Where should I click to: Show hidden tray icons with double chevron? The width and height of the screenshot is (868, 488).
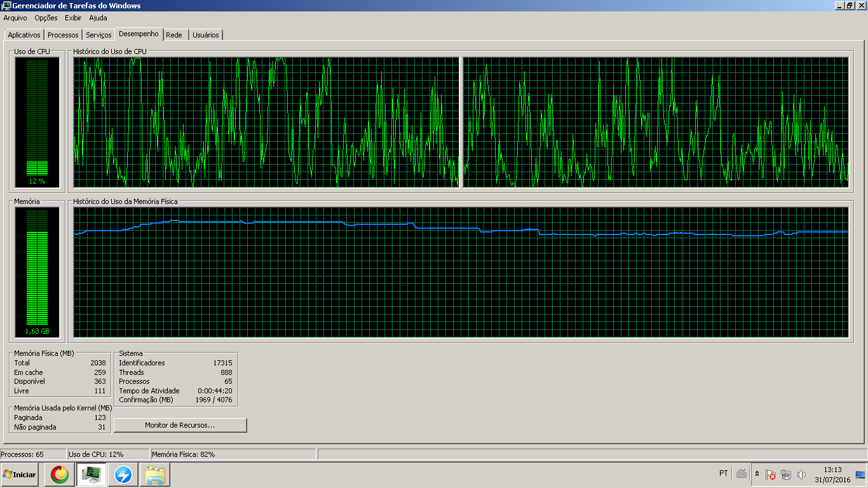pyautogui.click(x=757, y=474)
